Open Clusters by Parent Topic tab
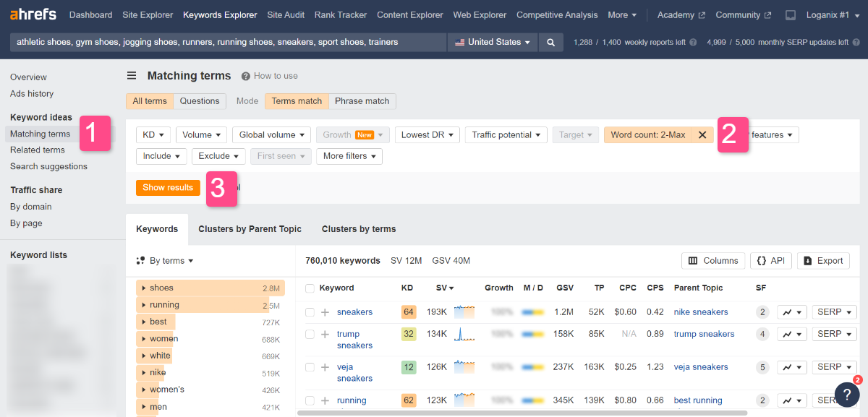Image resolution: width=868 pixels, height=417 pixels. pyautogui.click(x=250, y=229)
